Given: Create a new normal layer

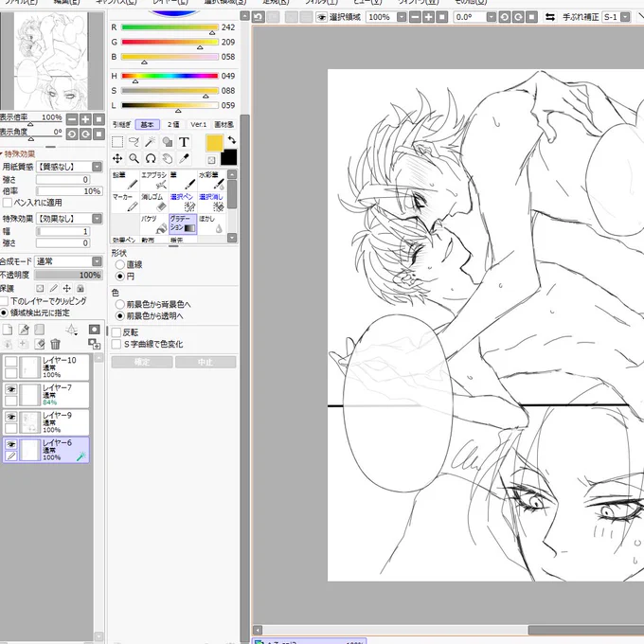Looking at the screenshot, I should click(x=8, y=330).
